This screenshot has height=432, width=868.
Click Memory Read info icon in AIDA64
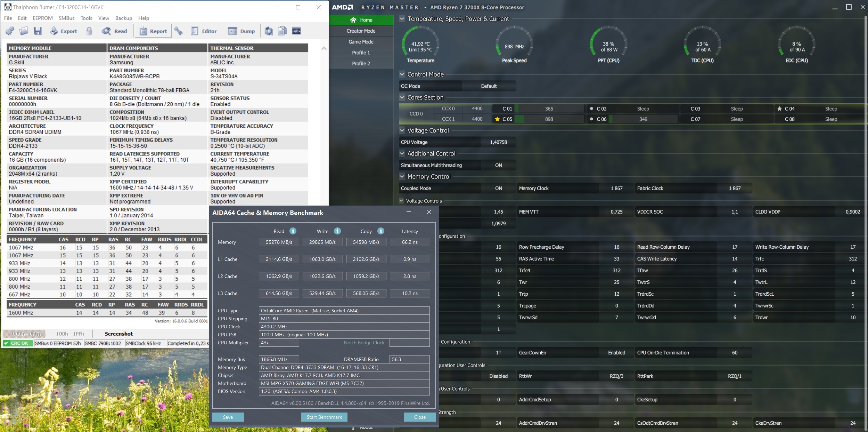293,231
